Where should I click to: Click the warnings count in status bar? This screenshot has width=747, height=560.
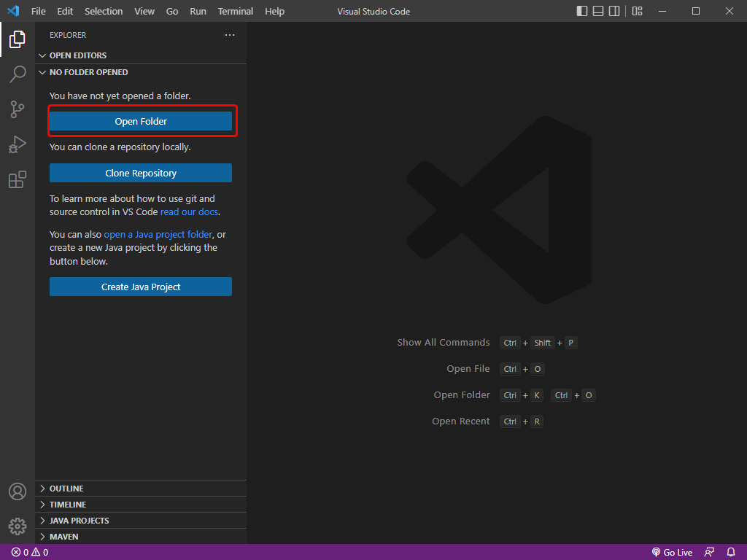tap(40, 553)
